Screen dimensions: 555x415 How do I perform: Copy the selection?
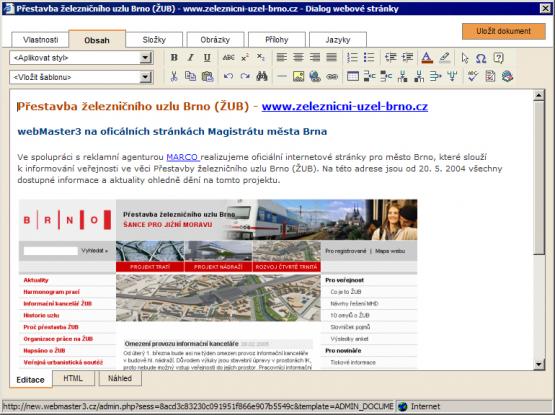pos(190,76)
